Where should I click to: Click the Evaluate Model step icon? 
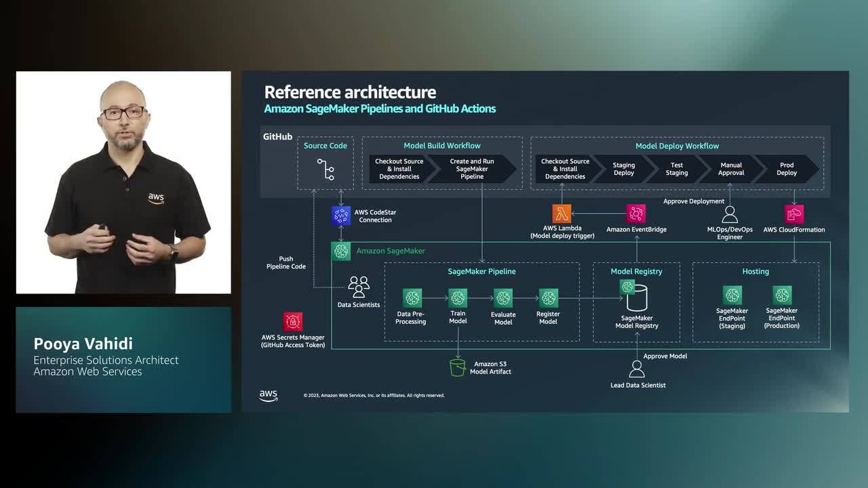click(503, 298)
